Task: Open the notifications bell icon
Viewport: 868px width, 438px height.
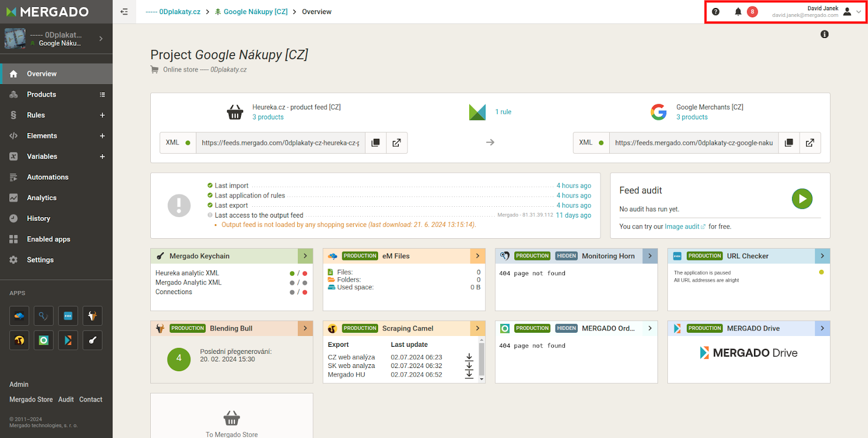Action: tap(738, 11)
